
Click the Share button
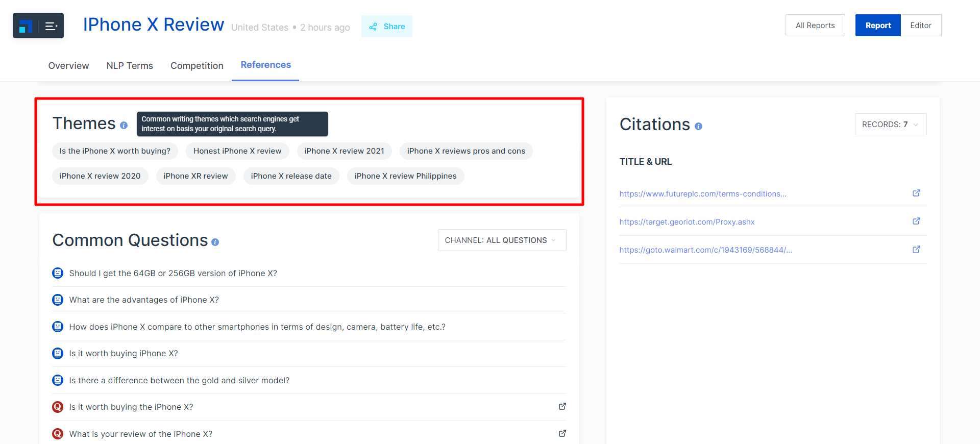(387, 26)
